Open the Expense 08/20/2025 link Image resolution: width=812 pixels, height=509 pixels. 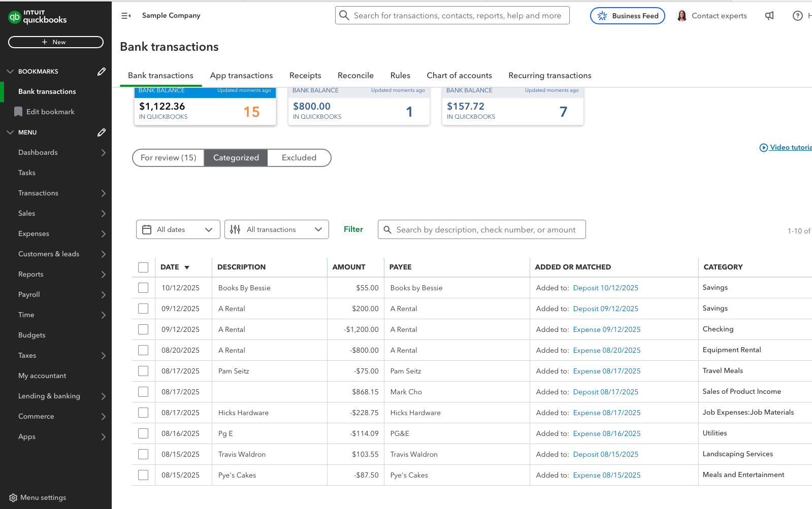(x=607, y=350)
